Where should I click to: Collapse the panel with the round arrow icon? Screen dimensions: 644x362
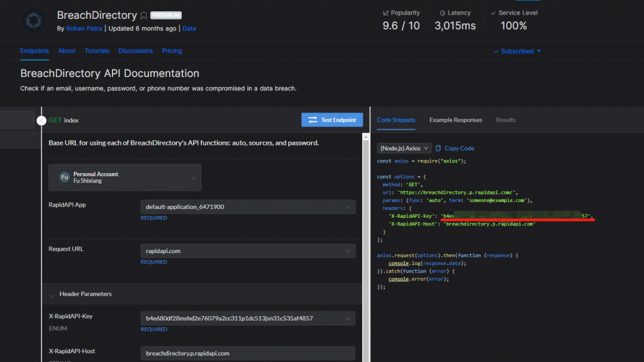pos(42,120)
